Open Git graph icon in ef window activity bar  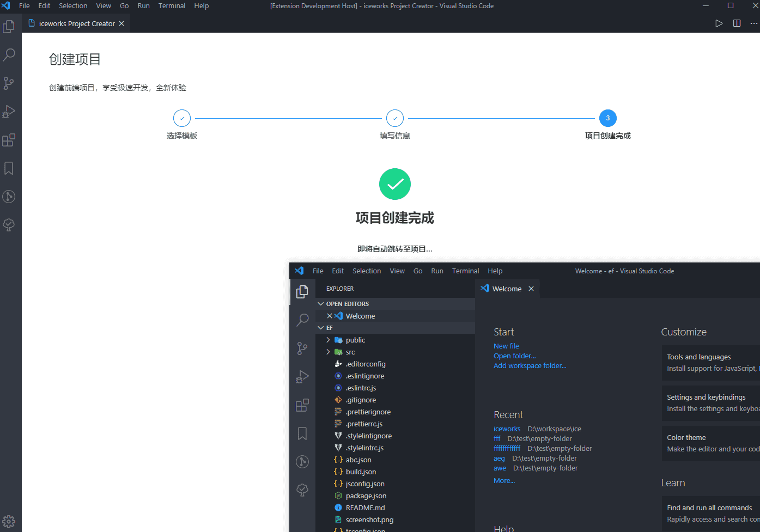coord(302,462)
